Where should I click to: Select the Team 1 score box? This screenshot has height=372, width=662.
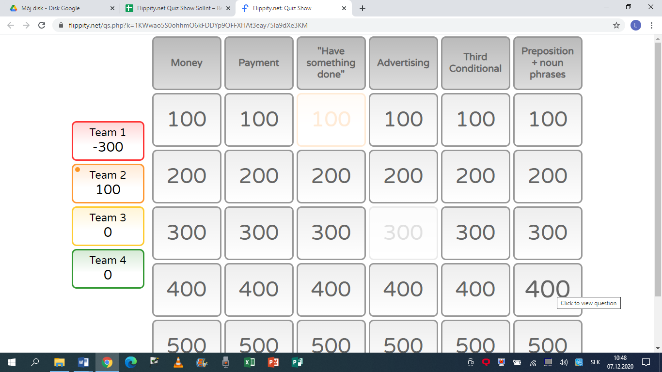pos(108,141)
